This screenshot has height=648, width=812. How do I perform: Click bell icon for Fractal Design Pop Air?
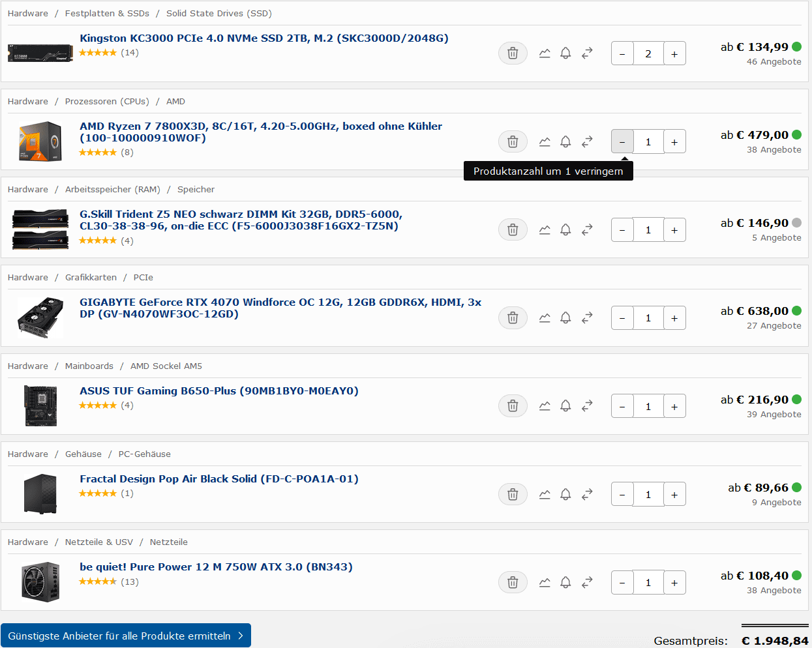(x=565, y=494)
